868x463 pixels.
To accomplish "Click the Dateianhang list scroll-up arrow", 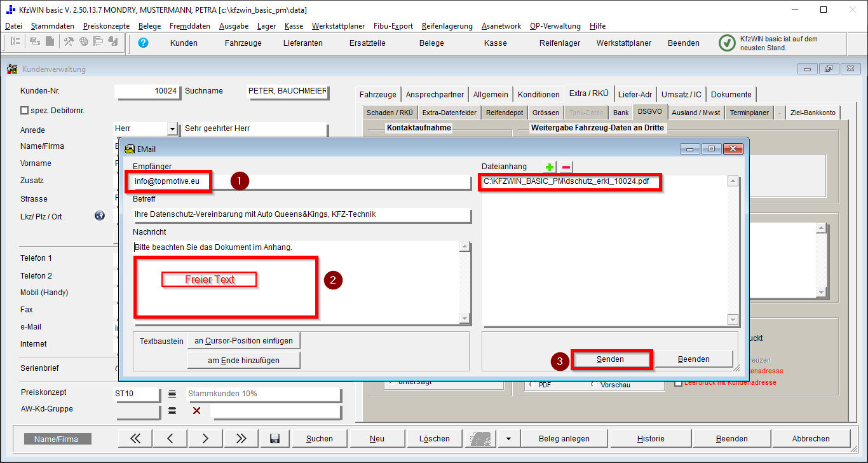I will (x=733, y=181).
